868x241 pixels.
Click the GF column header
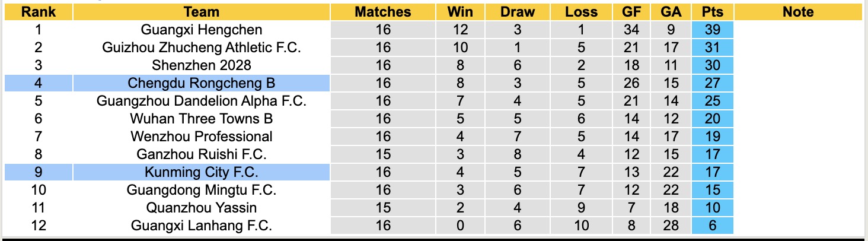(631, 12)
